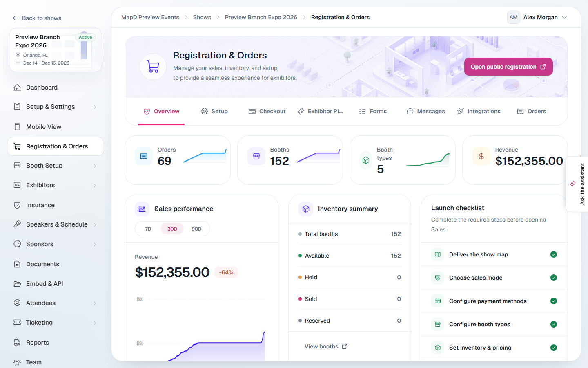Select the 7D time range
The image size is (588, 368).
click(148, 229)
